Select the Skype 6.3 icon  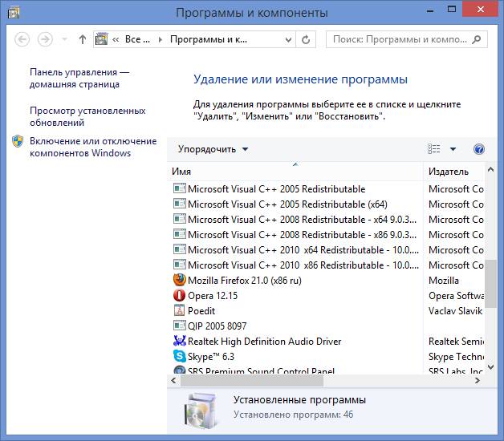pyautogui.click(x=179, y=357)
